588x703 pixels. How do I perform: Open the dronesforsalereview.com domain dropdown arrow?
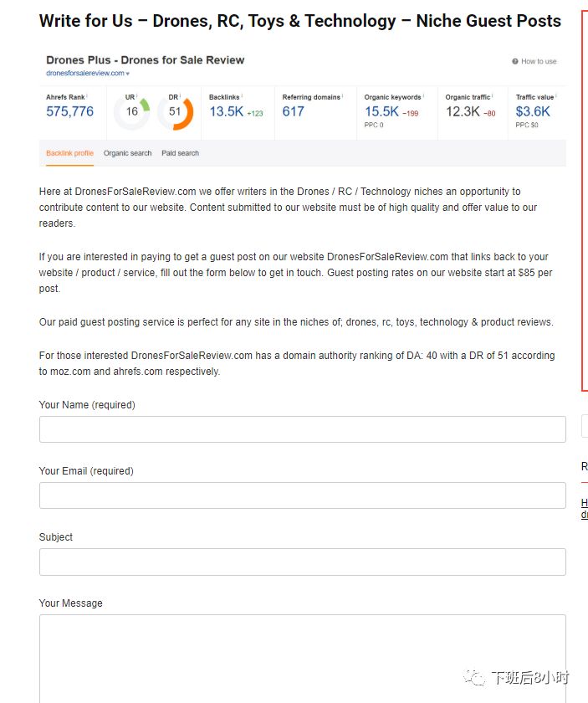pyautogui.click(x=128, y=74)
